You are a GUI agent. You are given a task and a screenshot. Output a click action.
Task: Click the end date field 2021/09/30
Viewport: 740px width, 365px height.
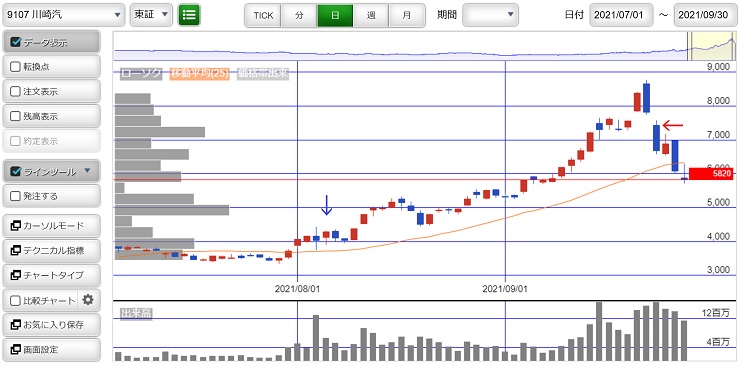tap(706, 15)
